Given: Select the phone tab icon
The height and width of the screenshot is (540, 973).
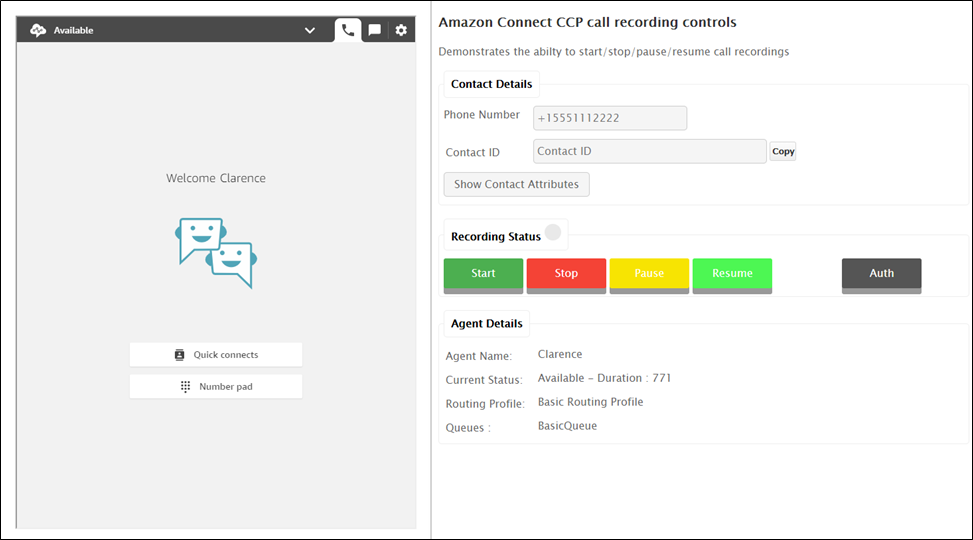Looking at the screenshot, I should (x=348, y=30).
